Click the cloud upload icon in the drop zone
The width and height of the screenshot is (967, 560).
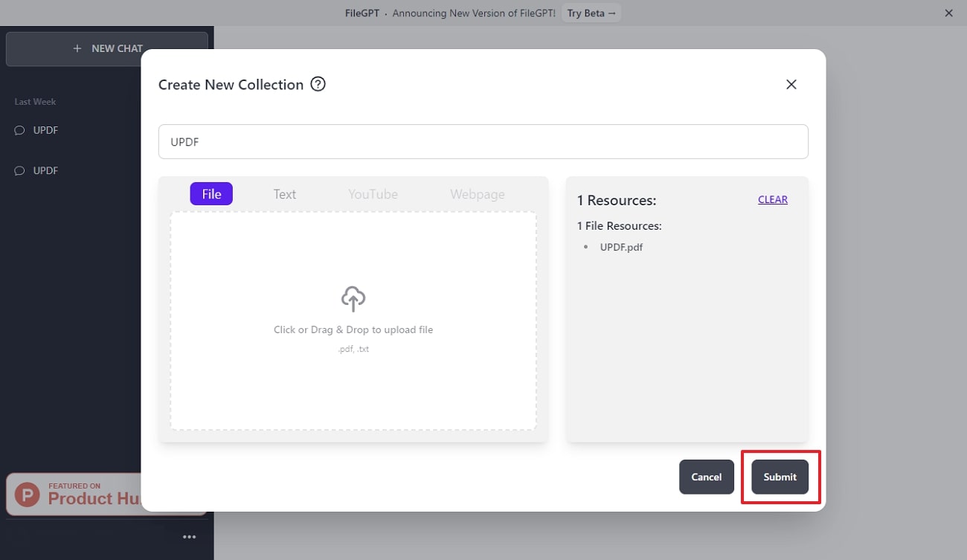353,298
